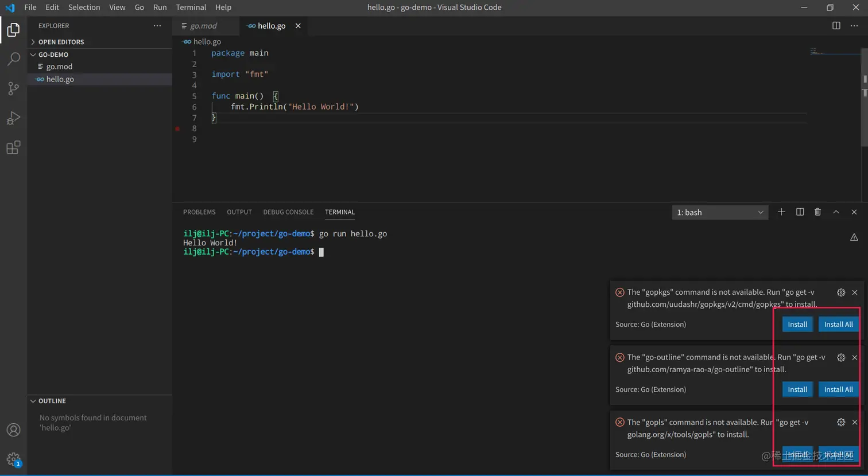868x476 pixels.
Task: Open the Go menu
Action: click(139, 7)
